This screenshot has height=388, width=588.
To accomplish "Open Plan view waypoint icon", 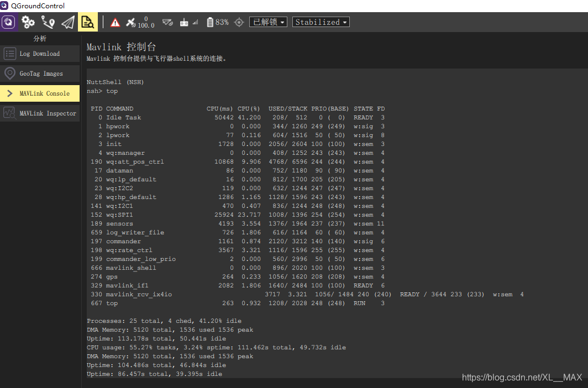I will [x=48, y=22].
